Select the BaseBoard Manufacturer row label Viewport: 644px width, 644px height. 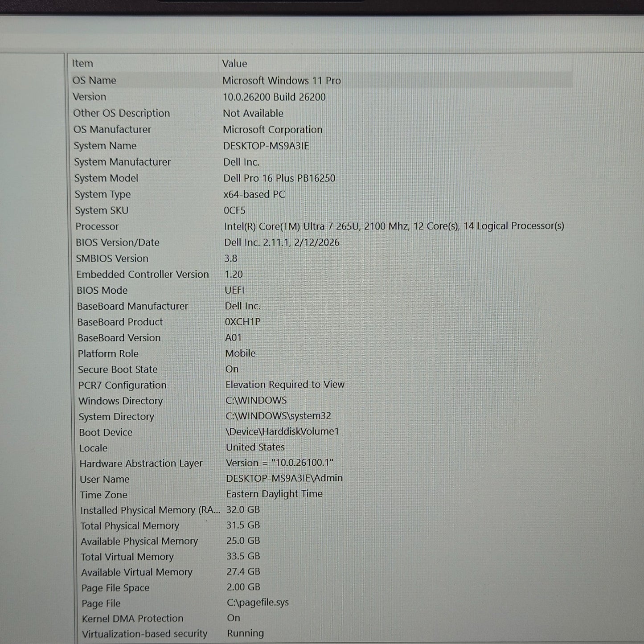point(132,306)
